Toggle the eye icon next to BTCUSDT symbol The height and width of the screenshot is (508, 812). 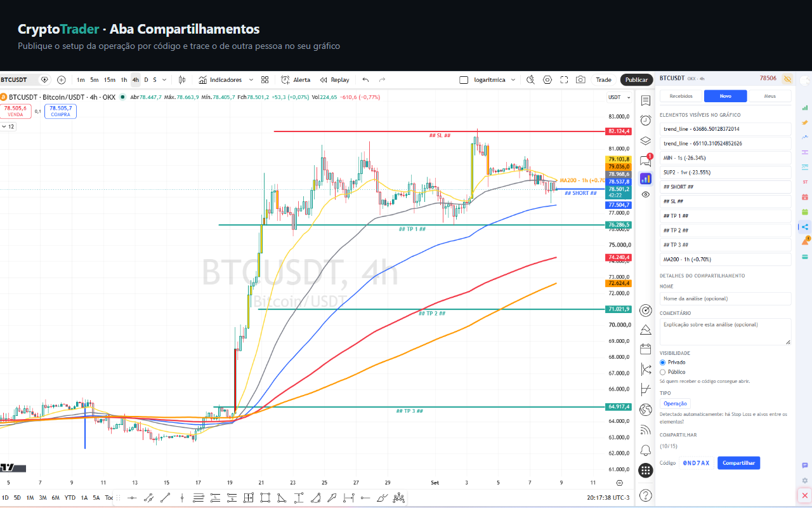44,80
